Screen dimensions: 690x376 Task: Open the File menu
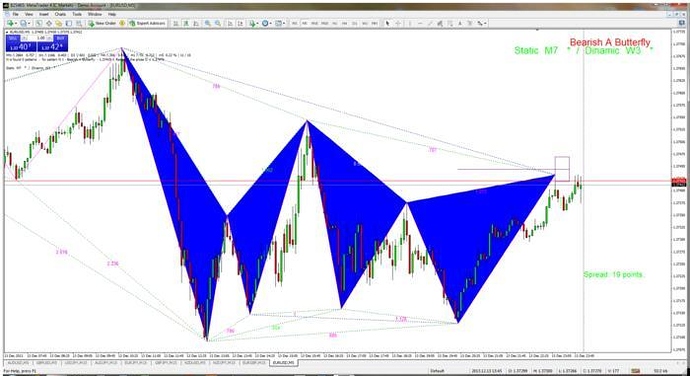point(15,14)
